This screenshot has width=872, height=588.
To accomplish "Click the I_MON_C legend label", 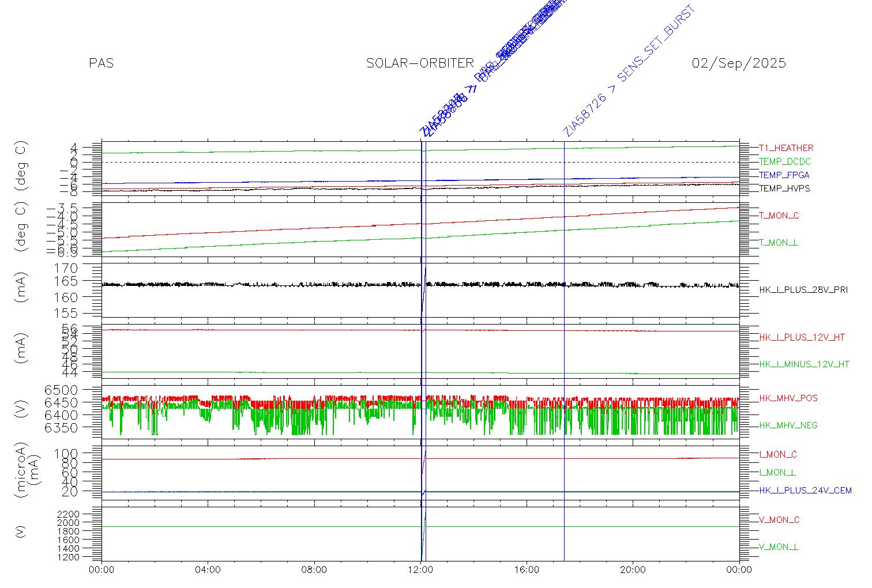I will pos(778,455).
